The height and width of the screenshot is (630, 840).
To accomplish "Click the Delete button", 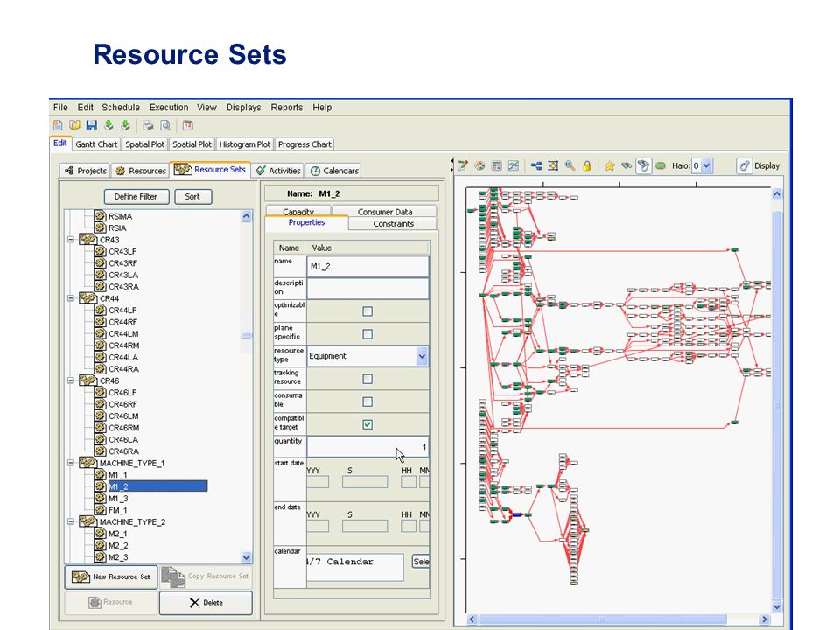I will [x=206, y=603].
